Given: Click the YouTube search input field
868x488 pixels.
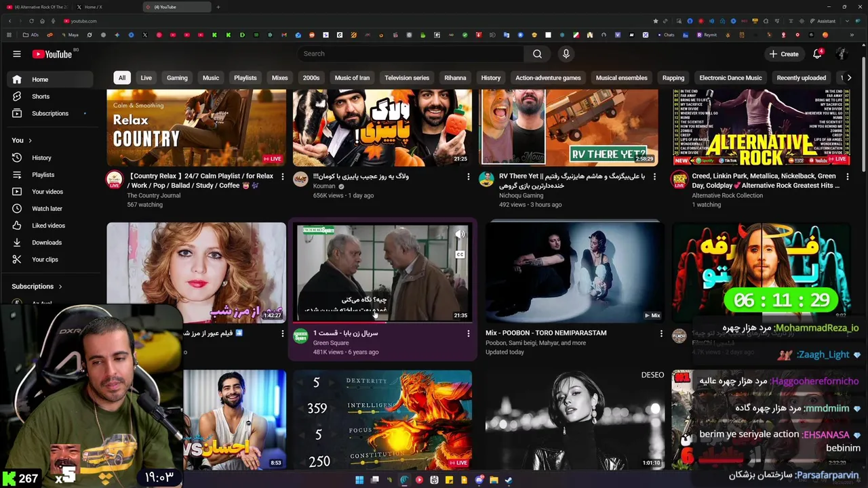Looking at the screenshot, I should click(x=410, y=54).
